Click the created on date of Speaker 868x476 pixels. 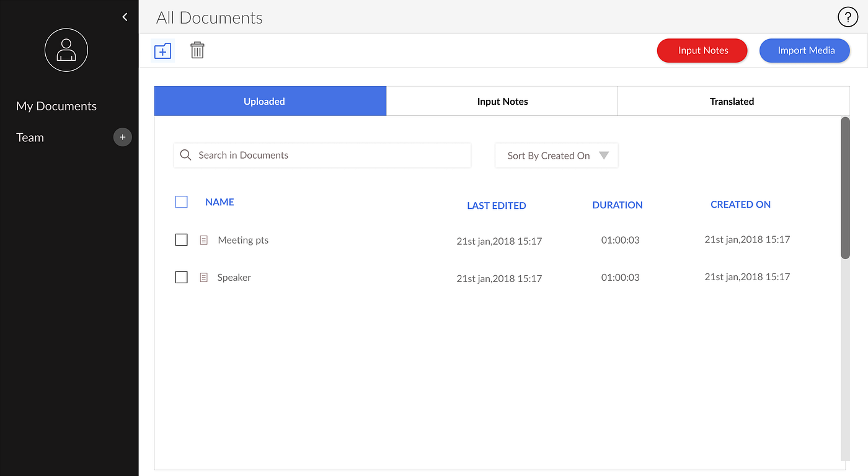pyautogui.click(x=747, y=277)
